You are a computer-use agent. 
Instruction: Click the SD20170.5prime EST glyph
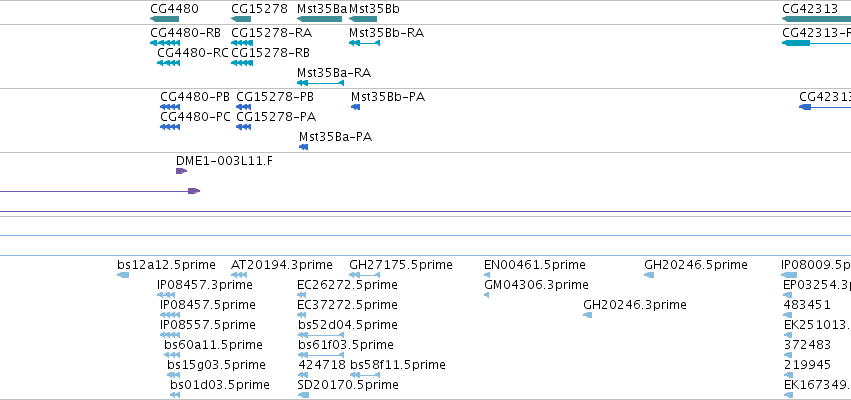303,395
